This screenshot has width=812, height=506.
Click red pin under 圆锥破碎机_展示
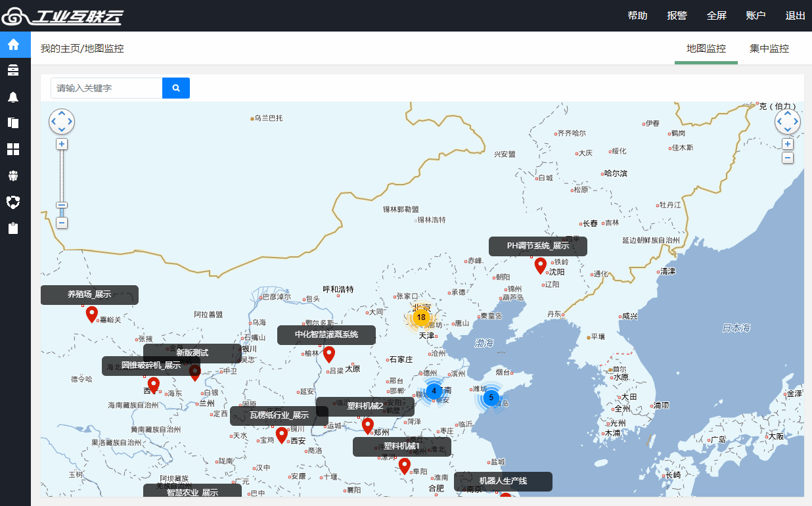154,385
